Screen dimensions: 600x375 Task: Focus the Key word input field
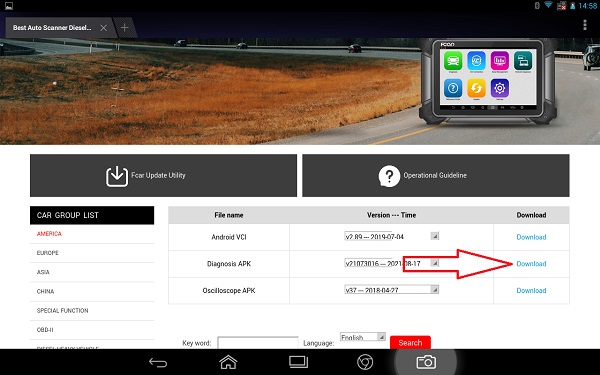(258, 343)
